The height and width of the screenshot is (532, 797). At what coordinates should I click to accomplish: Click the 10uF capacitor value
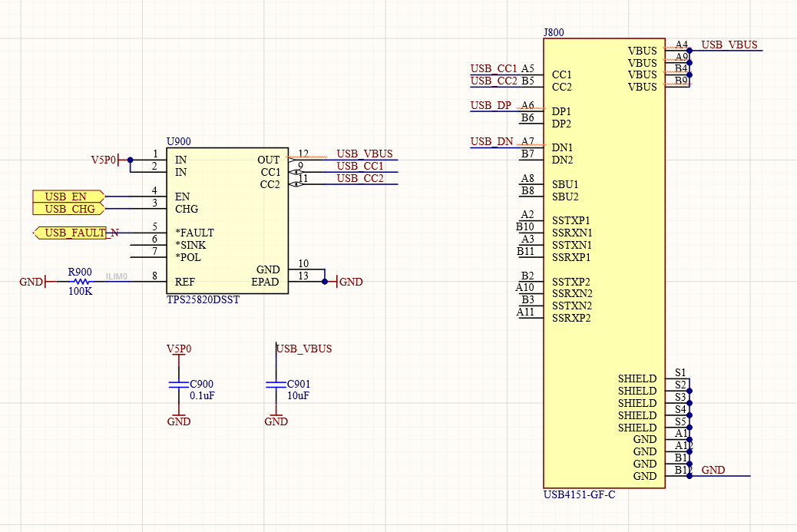click(x=298, y=395)
